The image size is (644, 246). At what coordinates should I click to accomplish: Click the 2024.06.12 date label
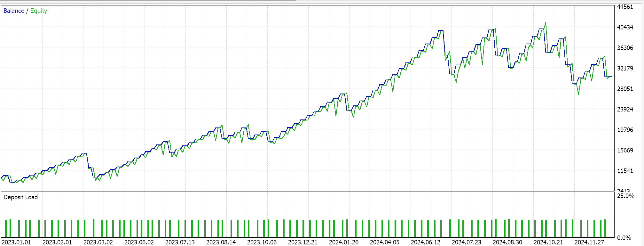pos(426,242)
